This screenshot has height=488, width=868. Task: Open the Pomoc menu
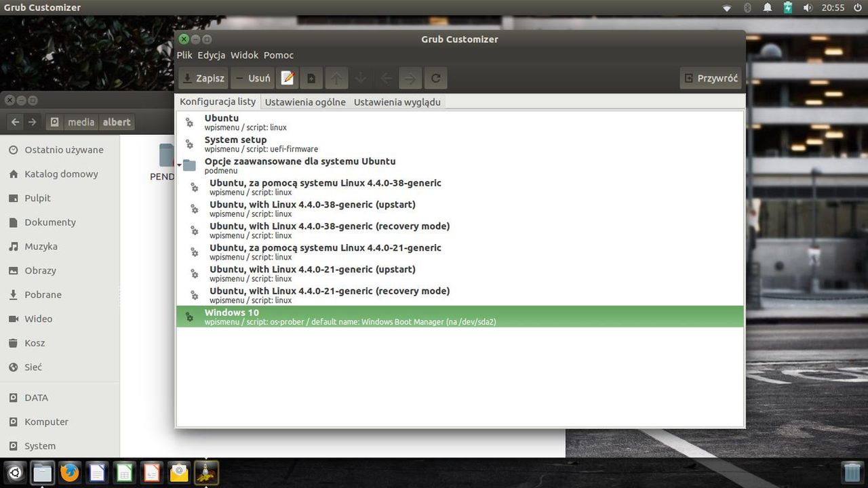click(x=279, y=55)
